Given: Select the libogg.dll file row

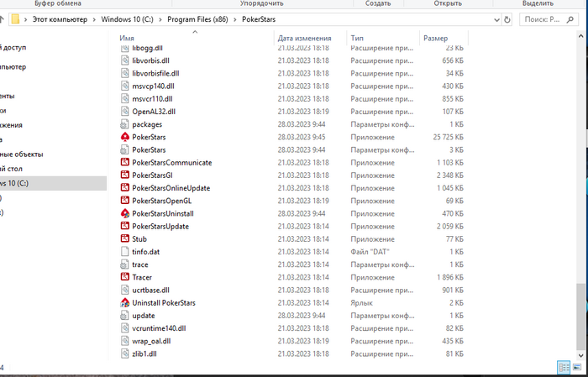Looking at the screenshot, I should [292, 48].
